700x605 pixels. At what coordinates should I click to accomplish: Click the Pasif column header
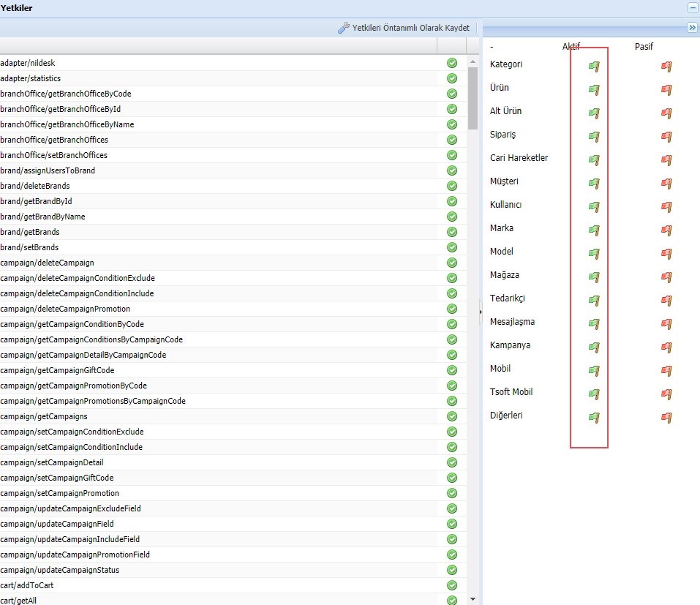point(644,46)
